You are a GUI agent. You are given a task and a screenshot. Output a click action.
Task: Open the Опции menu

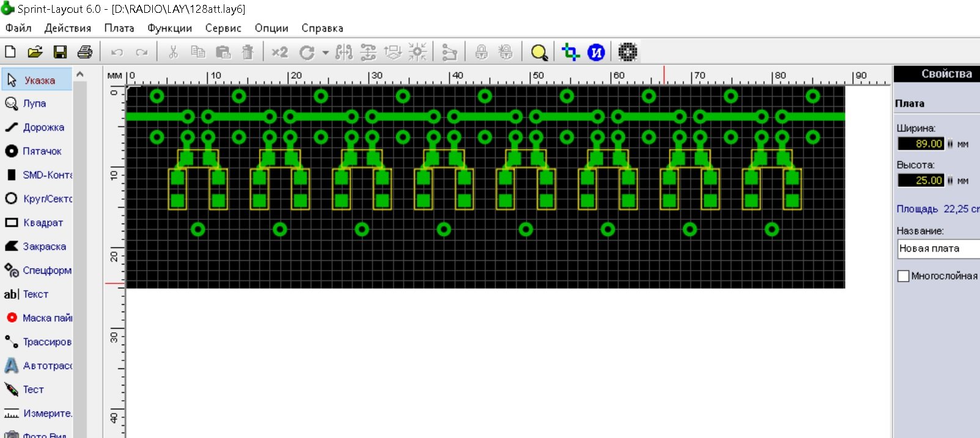pyautogui.click(x=271, y=28)
